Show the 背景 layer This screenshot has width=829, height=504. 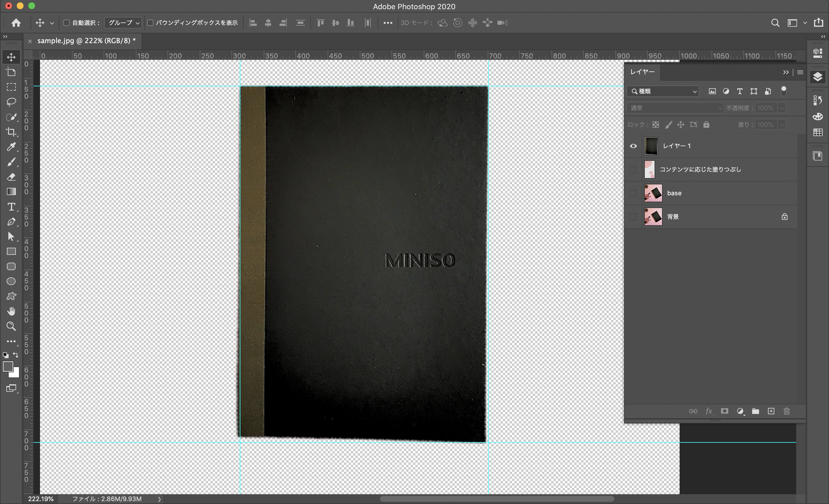[633, 217]
